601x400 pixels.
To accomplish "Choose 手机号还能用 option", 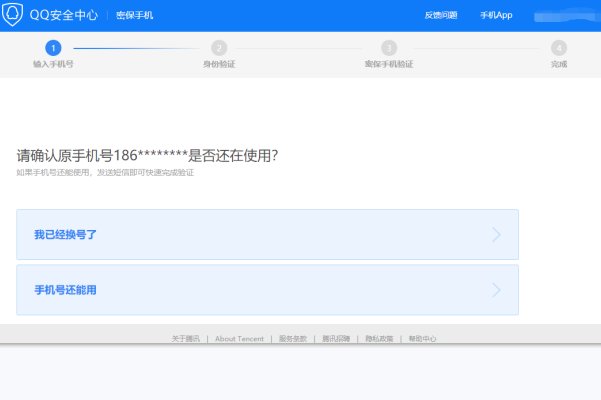I will [268, 290].
